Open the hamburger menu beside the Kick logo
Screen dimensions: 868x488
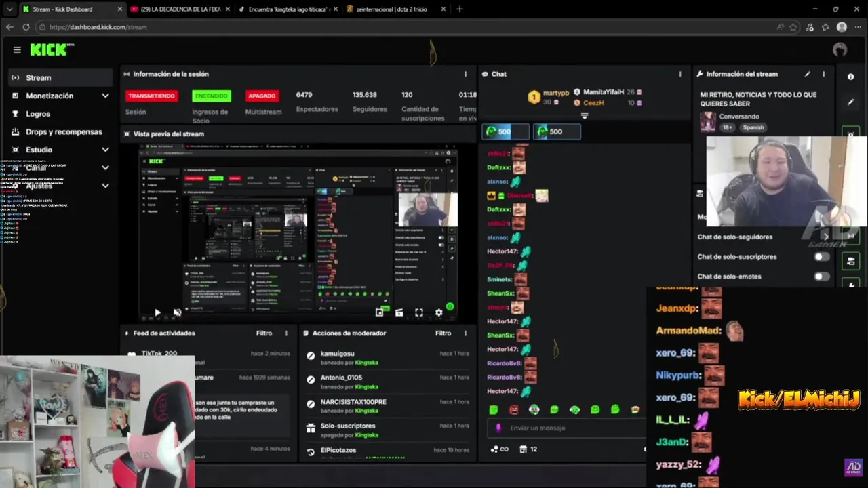point(17,49)
